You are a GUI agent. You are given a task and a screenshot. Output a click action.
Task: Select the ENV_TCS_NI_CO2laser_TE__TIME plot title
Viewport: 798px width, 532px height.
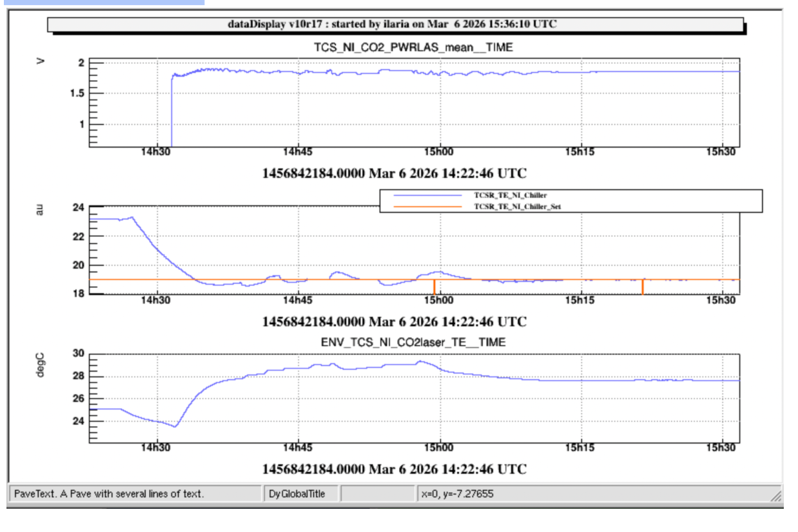[x=413, y=342]
